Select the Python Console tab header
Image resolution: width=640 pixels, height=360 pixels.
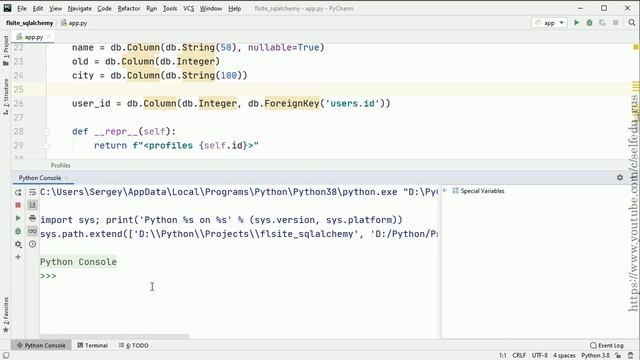point(40,178)
